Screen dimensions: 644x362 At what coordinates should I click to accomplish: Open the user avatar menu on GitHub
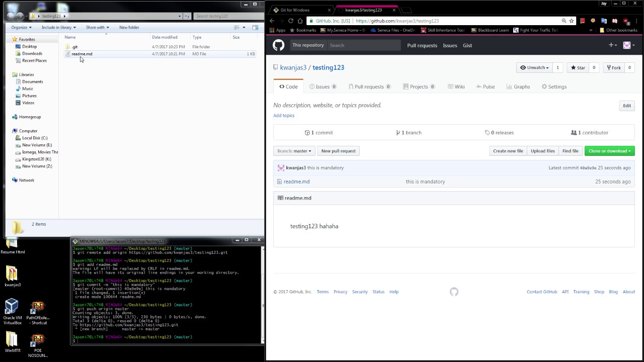[629, 45]
